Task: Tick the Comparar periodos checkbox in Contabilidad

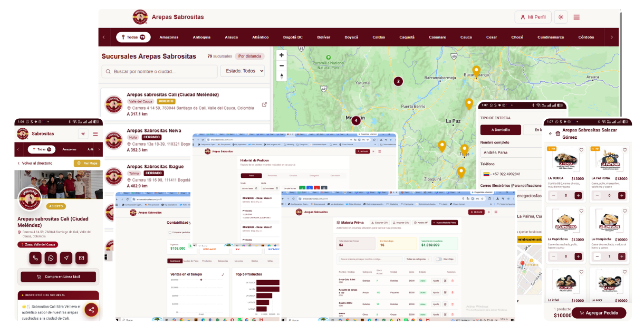Action: [x=170, y=232]
